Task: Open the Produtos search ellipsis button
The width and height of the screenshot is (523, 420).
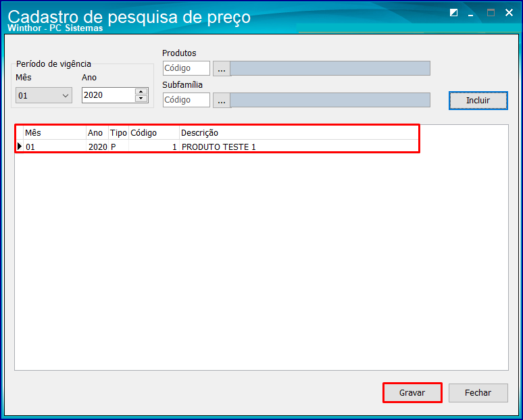Action: 222,68
